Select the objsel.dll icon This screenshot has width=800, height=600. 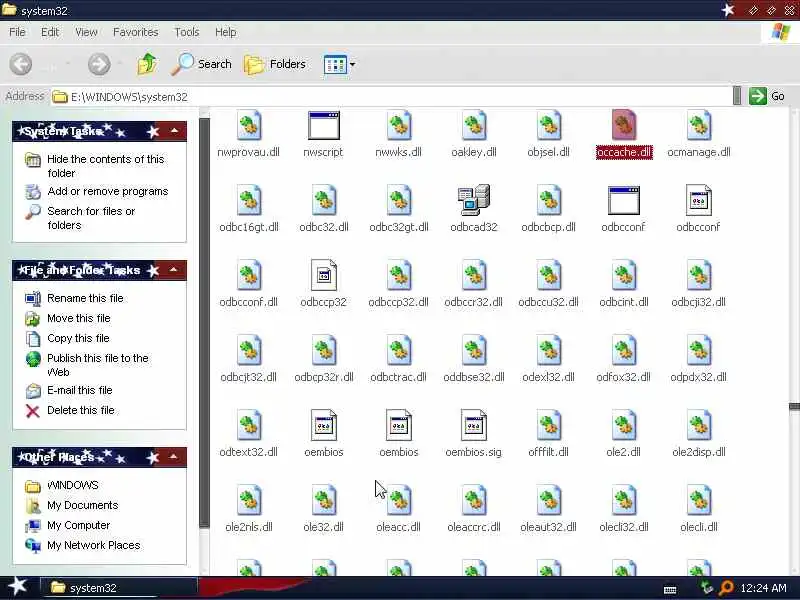548,126
